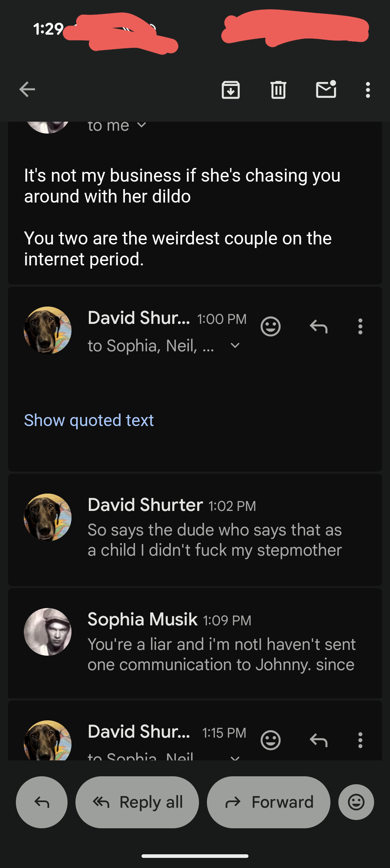Add emoji reaction to 1:15 PM message
Screen dimensions: 390x868
pyautogui.click(x=270, y=741)
